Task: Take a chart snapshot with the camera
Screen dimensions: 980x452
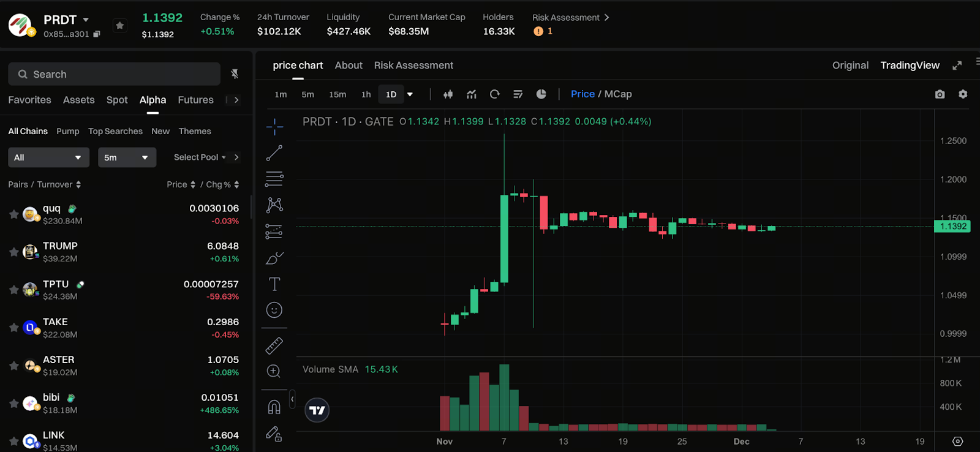Action: [x=940, y=94]
